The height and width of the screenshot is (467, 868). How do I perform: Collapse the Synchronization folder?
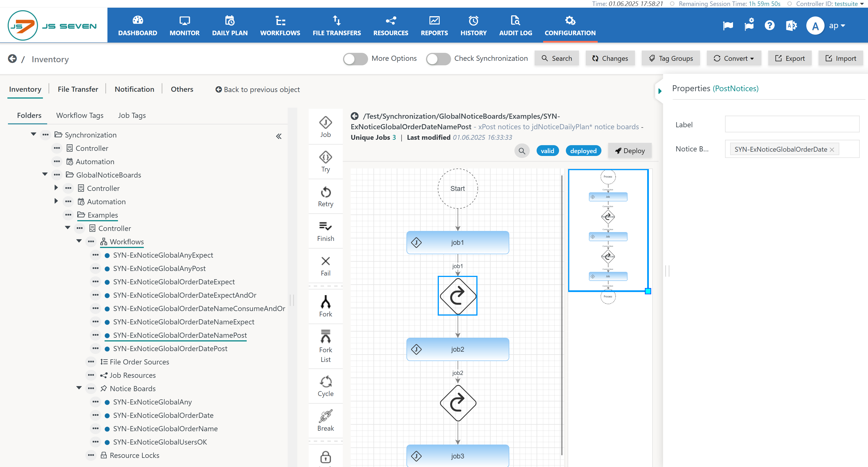33,134
